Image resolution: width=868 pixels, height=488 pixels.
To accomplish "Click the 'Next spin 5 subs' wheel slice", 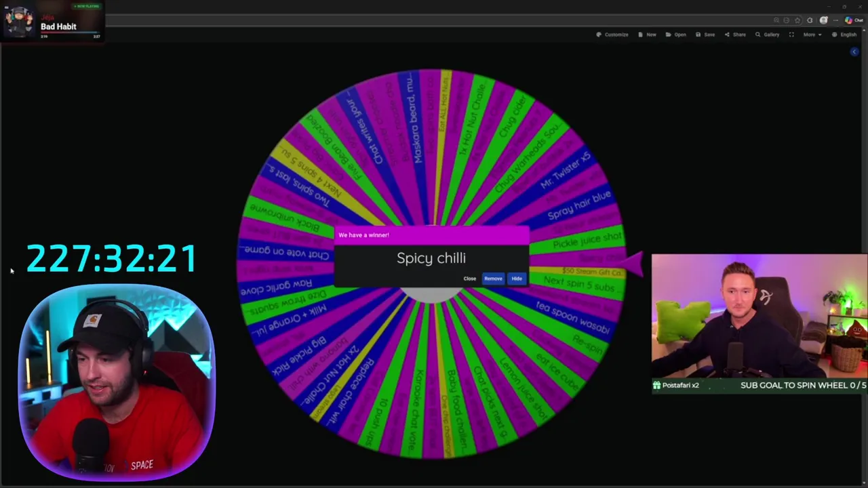I will pos(578,284).
